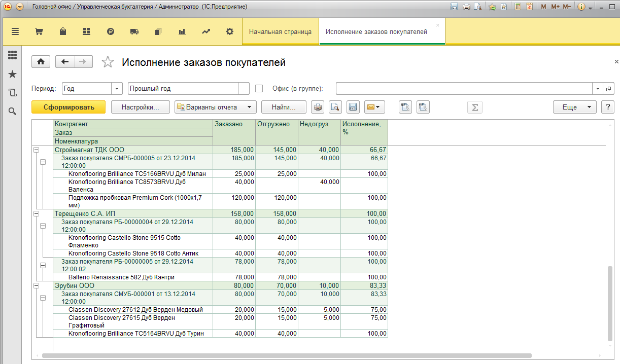Open the Настройки... button
620x364 pixels.
[141, 107]
